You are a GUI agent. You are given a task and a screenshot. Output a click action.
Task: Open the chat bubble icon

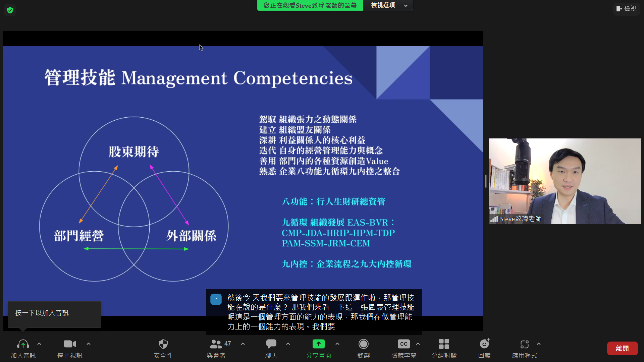(271, 344)
